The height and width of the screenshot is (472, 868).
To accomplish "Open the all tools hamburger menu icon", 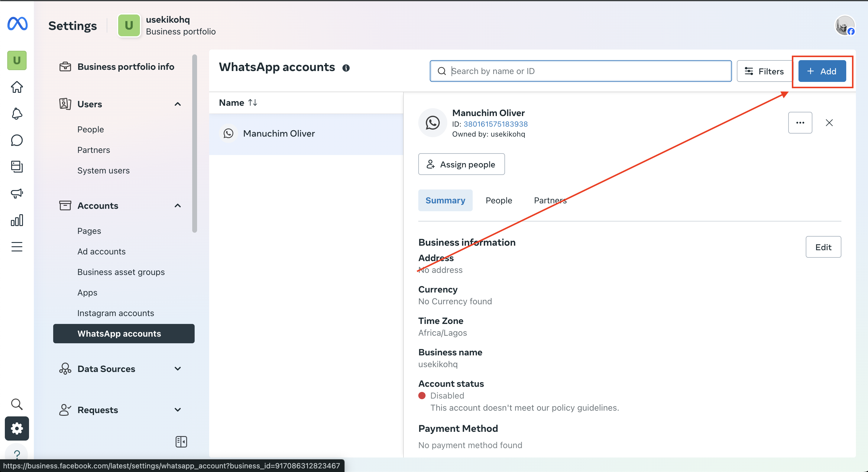I will pyautogui.click(x=17, y=247).
